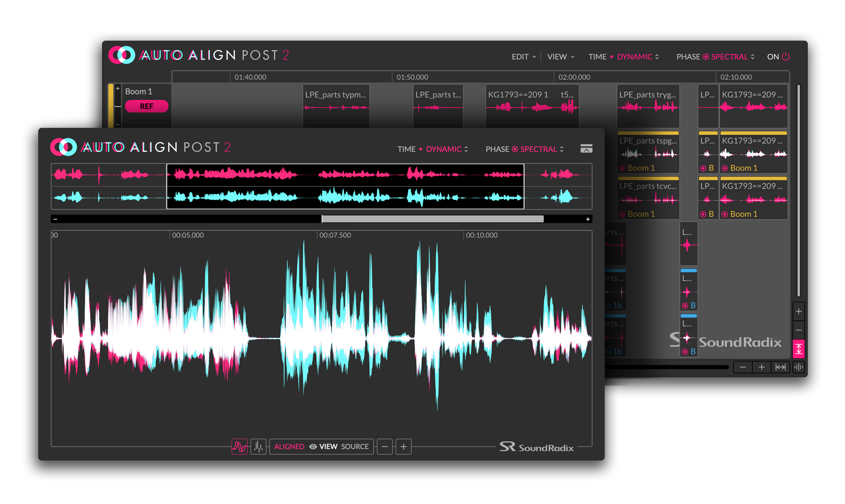Click the waveform amplitude icon at bottom right
Screen dimensions: 845x504
coord(798,367)
